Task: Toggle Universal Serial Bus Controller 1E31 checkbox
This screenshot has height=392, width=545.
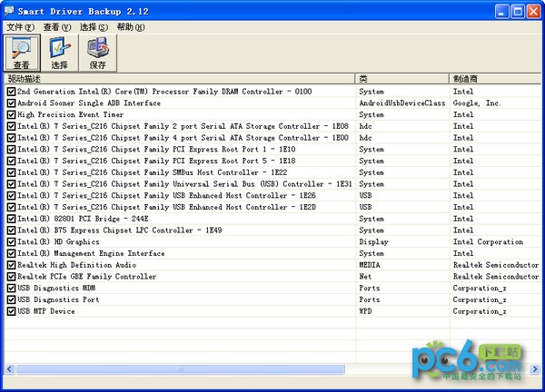Action: tap(11, 184)
